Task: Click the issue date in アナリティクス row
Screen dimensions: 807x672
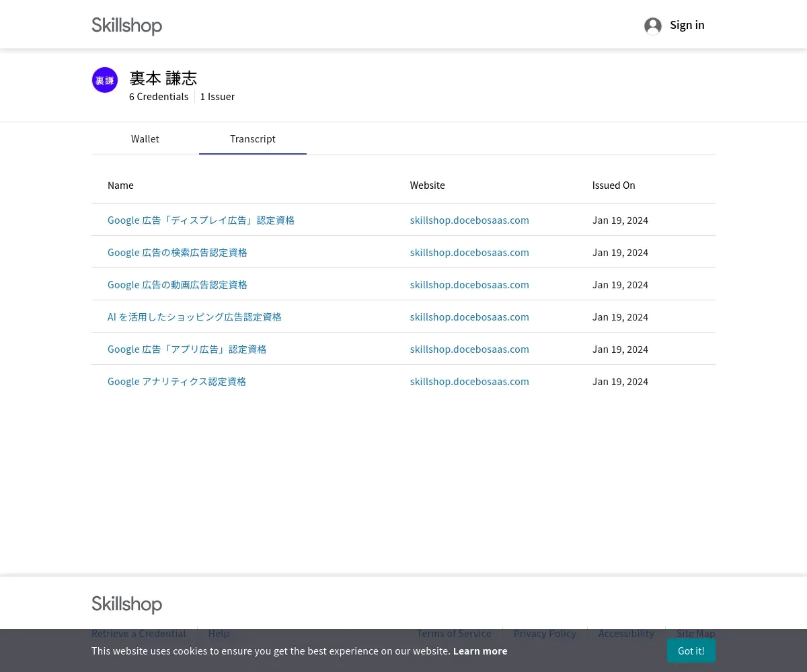Action: coord(620,382)
